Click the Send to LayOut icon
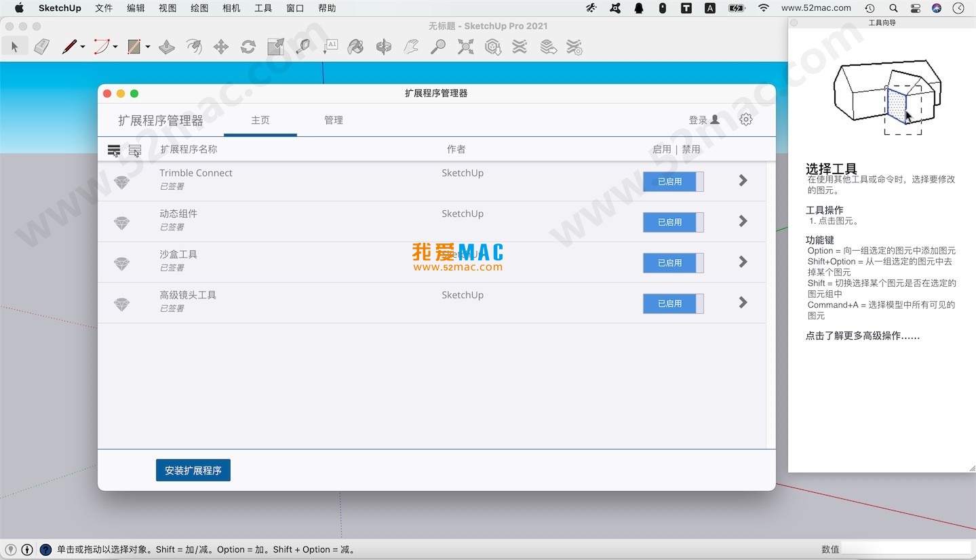Screen dimensions: 976x560 [x=548, y=47]
